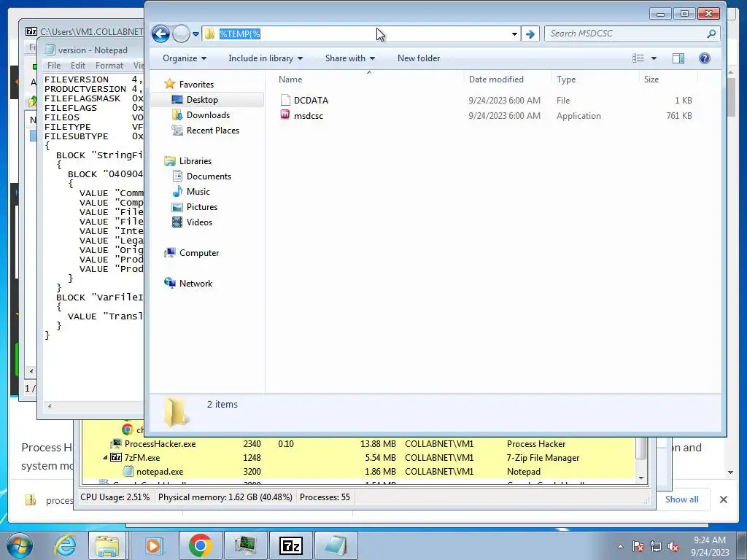Image resolution: width=747 pixels, height=560 pixels.
Task: Select ProcessHacker.exe row
Action: click(358, 444)
